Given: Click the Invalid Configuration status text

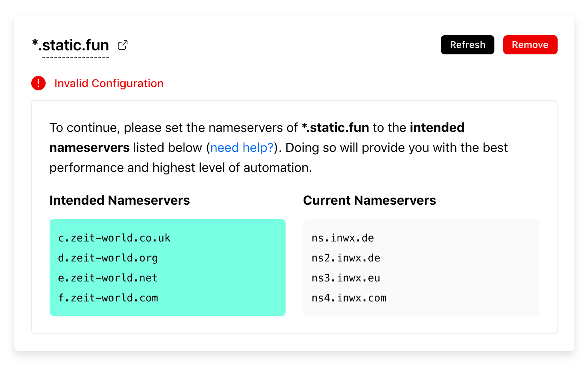Looking at the screenshot, I should (x=109, y=83).
